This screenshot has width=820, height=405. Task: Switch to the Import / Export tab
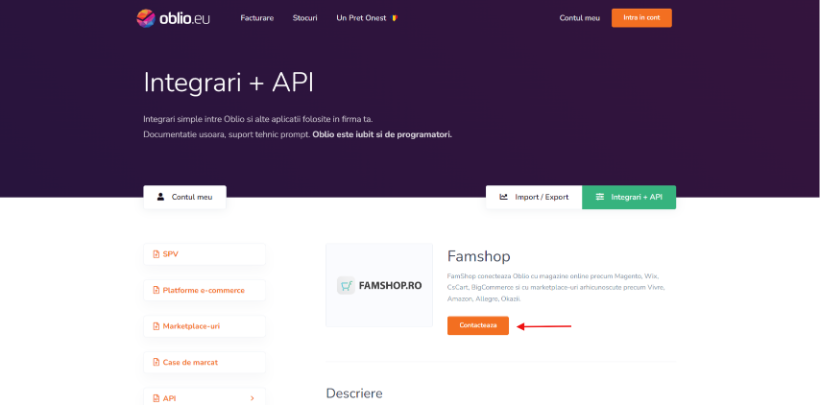pyautogui.click(x=534, y=197)
